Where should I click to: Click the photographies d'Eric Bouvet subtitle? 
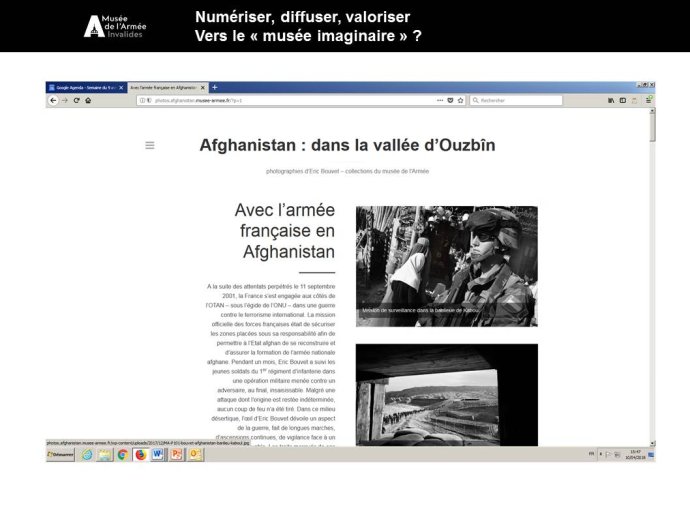(347, 171)
